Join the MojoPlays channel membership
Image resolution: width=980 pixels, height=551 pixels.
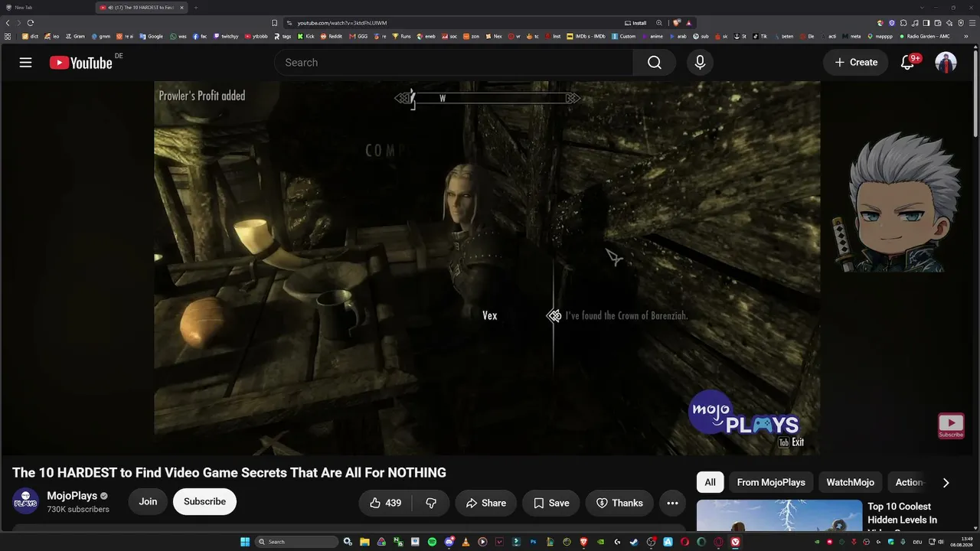click(148, 502)
